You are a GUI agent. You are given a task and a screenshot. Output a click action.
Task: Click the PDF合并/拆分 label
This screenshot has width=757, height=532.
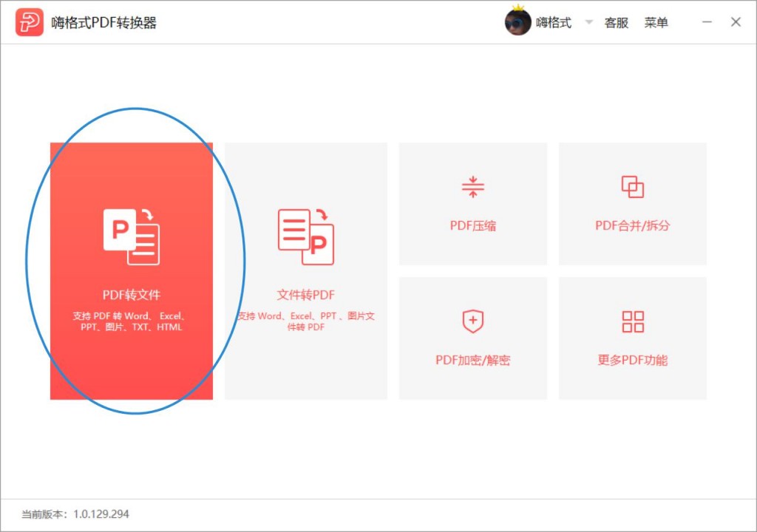point(633,225)
